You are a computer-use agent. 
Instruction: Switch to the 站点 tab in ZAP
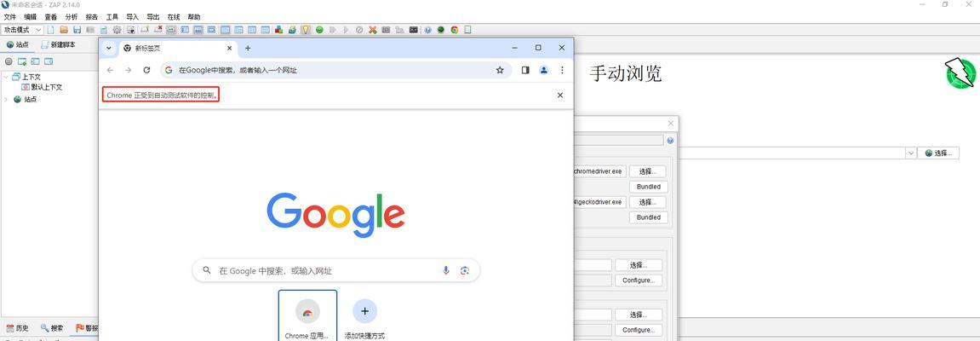[x=18, y=45]
